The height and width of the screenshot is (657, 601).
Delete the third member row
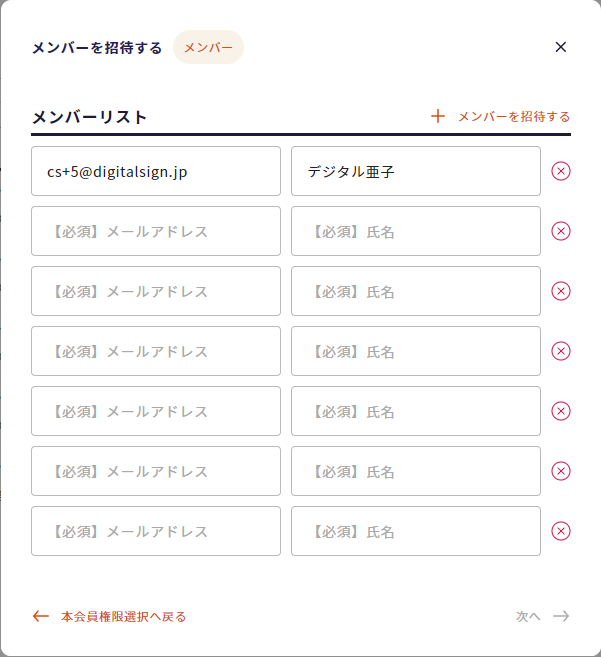pos(561,291)
